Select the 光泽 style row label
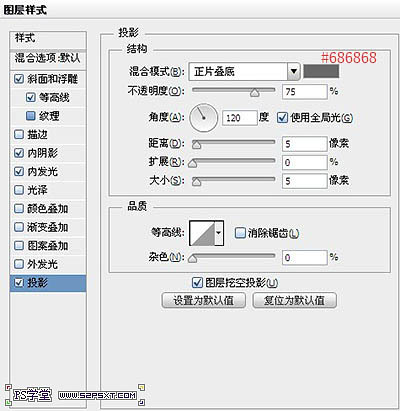The image size is (400, 411). tap(37, 190)
